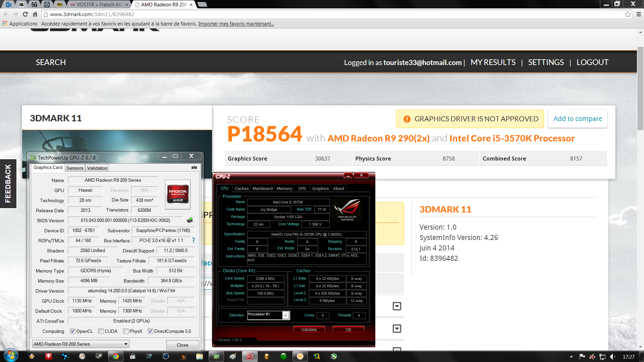Bookmark this page with the star icon
Screen dimensions: 644x362
click(x=628, y=14)
